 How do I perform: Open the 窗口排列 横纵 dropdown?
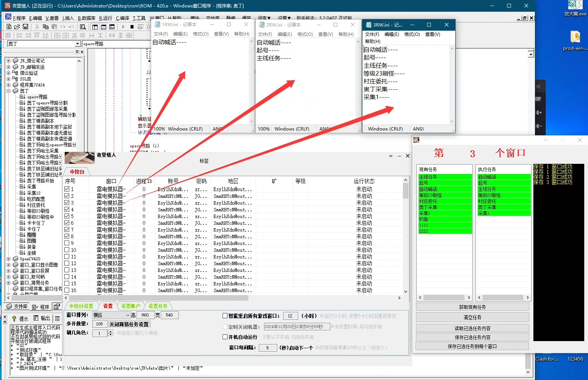click(x=128, y=315)
